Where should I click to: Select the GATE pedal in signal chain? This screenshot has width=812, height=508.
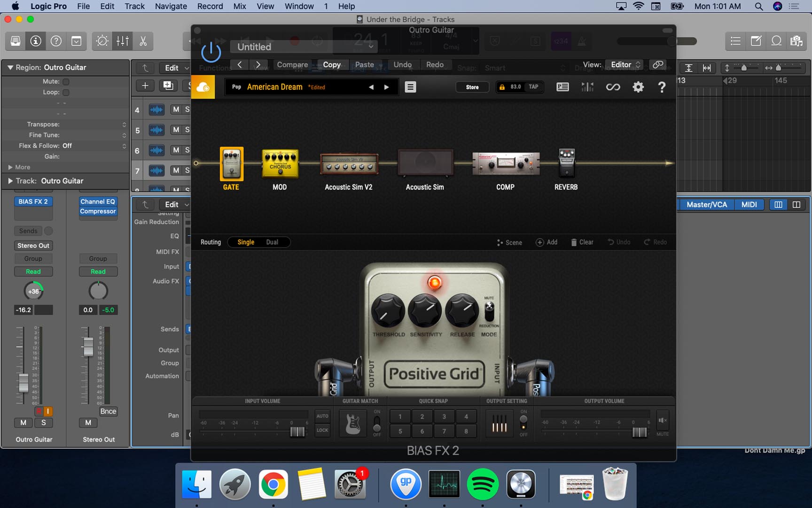tap(231, 164)
